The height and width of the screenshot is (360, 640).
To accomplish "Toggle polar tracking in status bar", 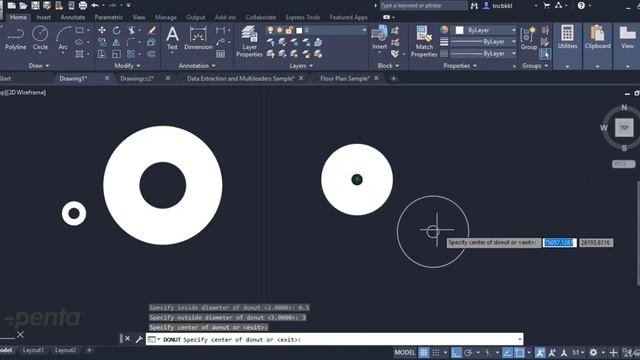I will pyautogui.click(x=468, y=353).
